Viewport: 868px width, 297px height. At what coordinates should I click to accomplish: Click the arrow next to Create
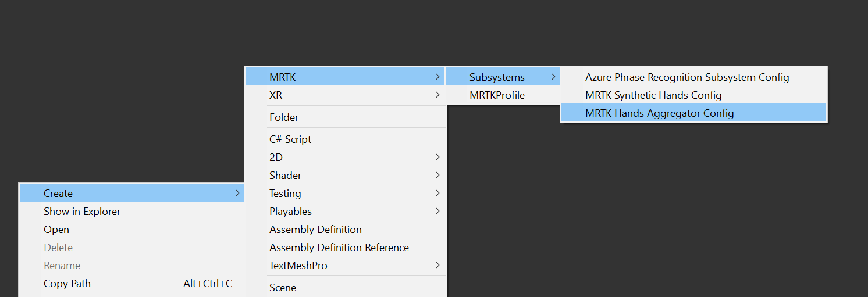[x=237, y=193]
